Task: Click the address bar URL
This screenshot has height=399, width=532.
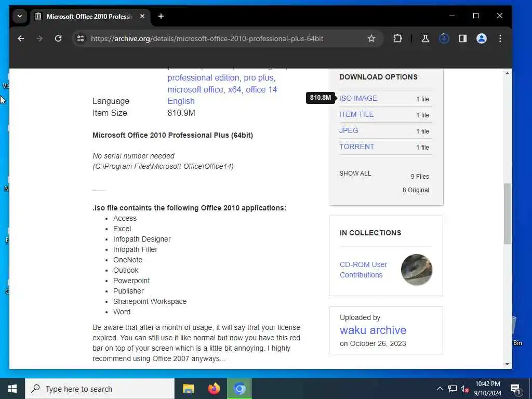Action: [207, 38]
